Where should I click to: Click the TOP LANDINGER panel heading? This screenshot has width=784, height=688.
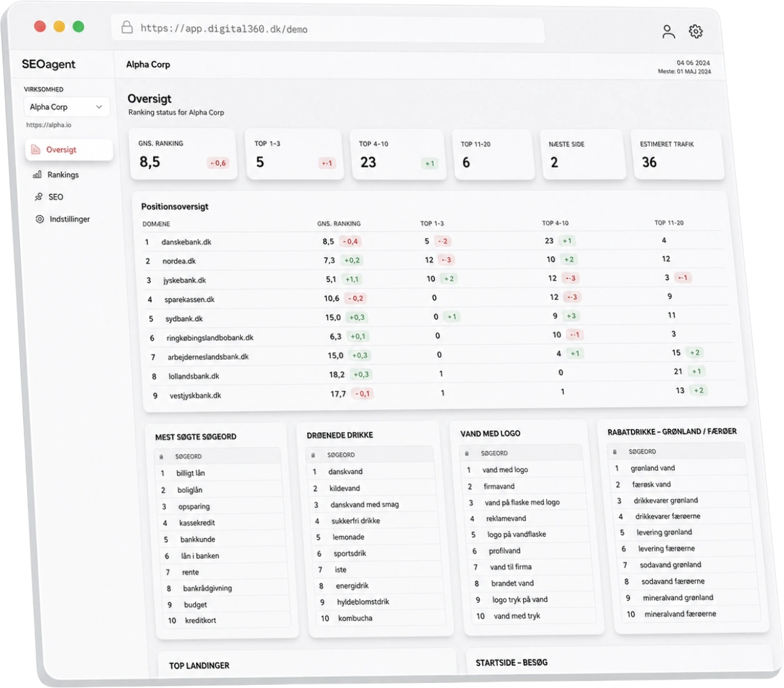point(199,665)
